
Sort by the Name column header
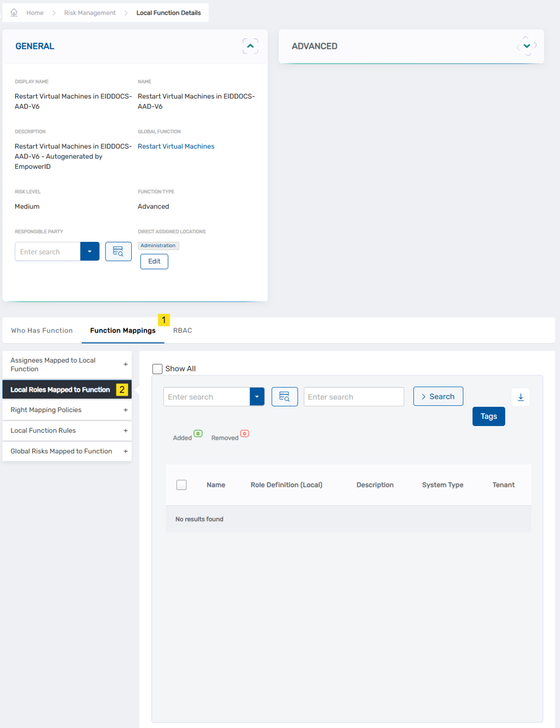(216, 485)
